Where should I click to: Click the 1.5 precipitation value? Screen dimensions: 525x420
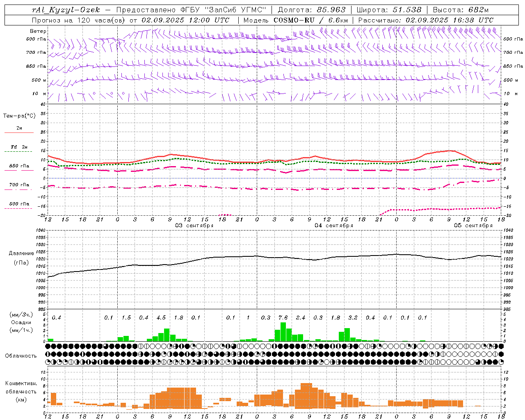(126, 318)
